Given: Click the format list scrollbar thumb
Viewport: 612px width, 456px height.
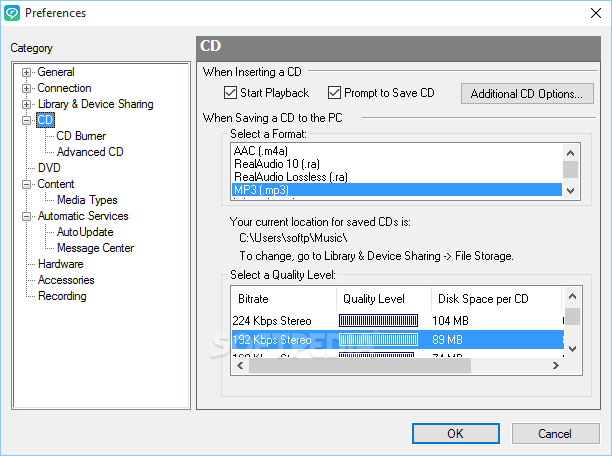Looking at the screenshot, I should (x=570, y=169).
